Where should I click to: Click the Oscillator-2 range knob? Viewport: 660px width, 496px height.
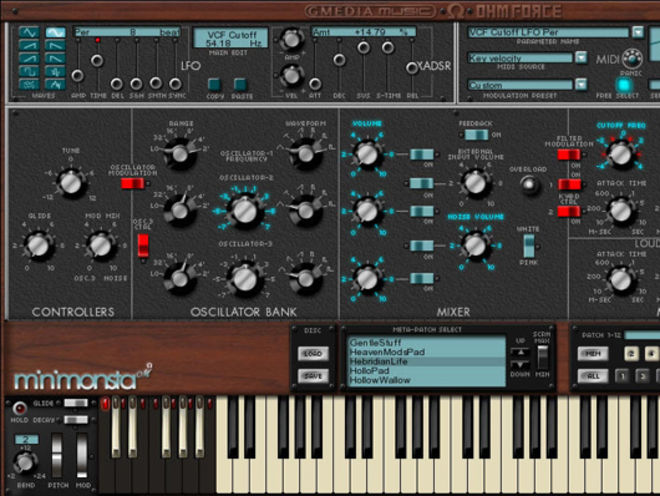[180, 211]
